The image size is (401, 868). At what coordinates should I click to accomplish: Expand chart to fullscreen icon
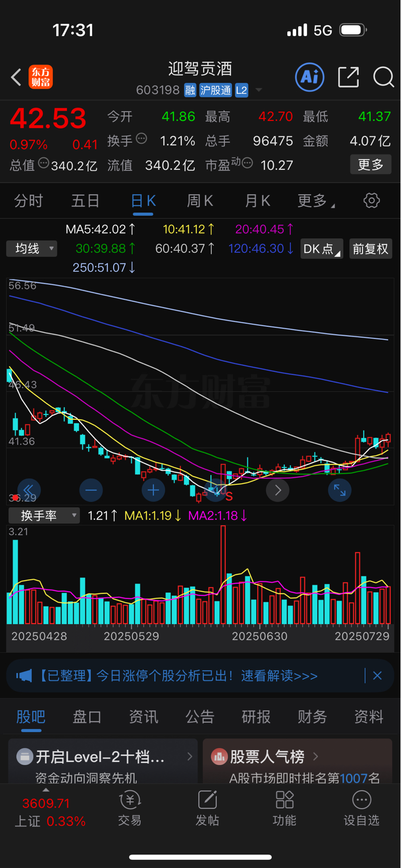click(x=339, y=490)
